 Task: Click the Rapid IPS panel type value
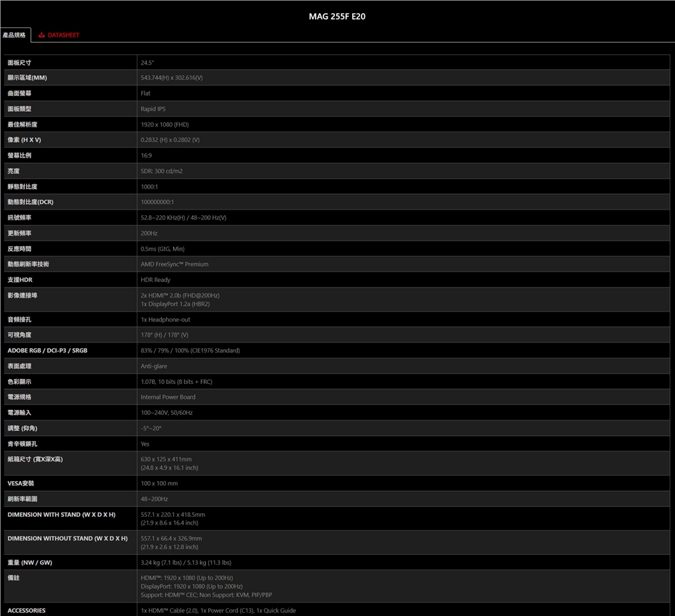(x=153, y=109)
